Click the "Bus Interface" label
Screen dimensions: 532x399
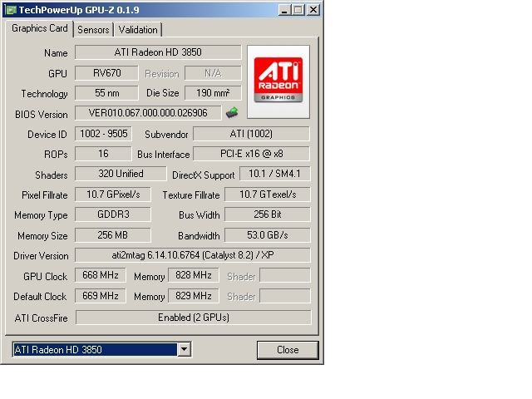pyautogui.click(x=163, y=155)
